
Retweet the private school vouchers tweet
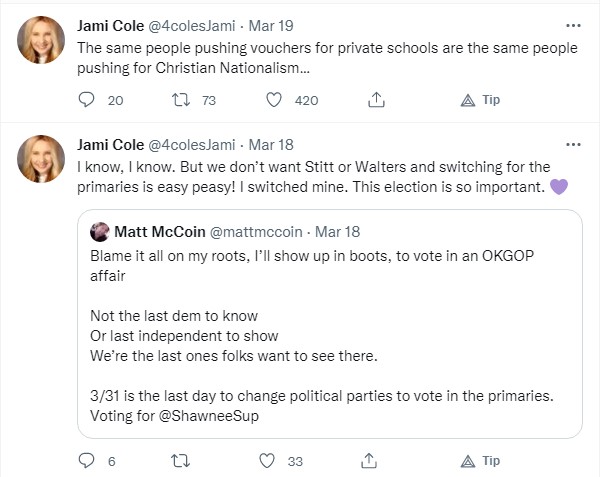(182, 100)
